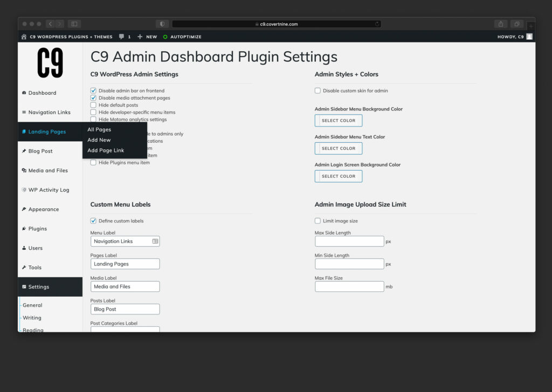Uncheck Define custom labels

click(x=93, y=221)
